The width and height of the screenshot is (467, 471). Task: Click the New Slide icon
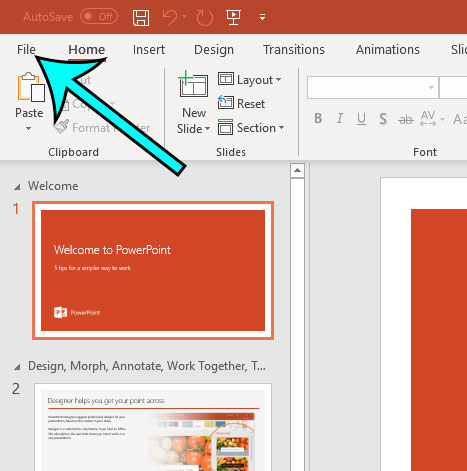coord(193,84)
